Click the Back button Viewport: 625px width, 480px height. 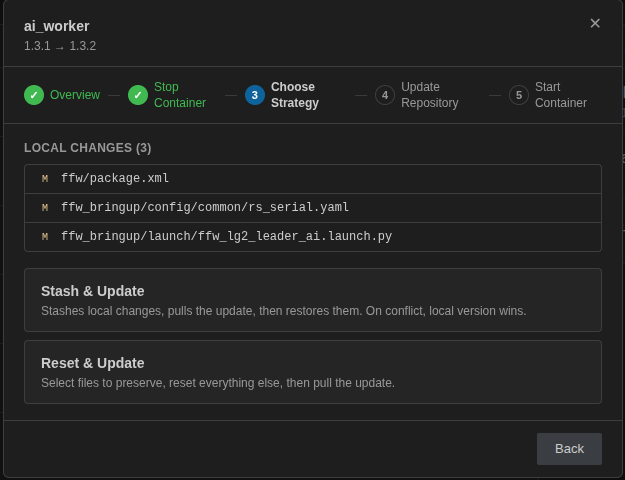tap(569, 449)
